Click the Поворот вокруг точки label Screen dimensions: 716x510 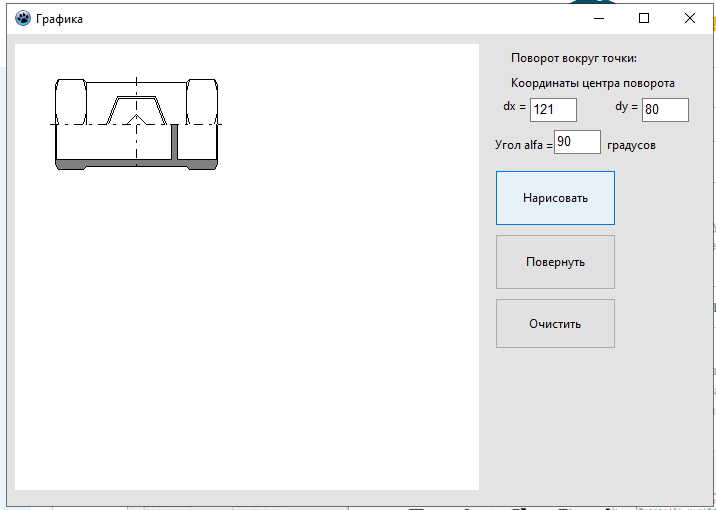(574, 58)
